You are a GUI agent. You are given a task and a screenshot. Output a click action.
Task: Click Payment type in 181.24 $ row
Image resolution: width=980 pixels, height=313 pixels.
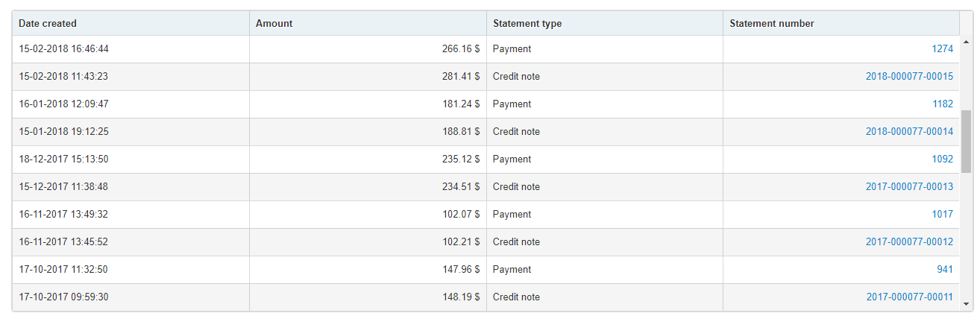512,104
